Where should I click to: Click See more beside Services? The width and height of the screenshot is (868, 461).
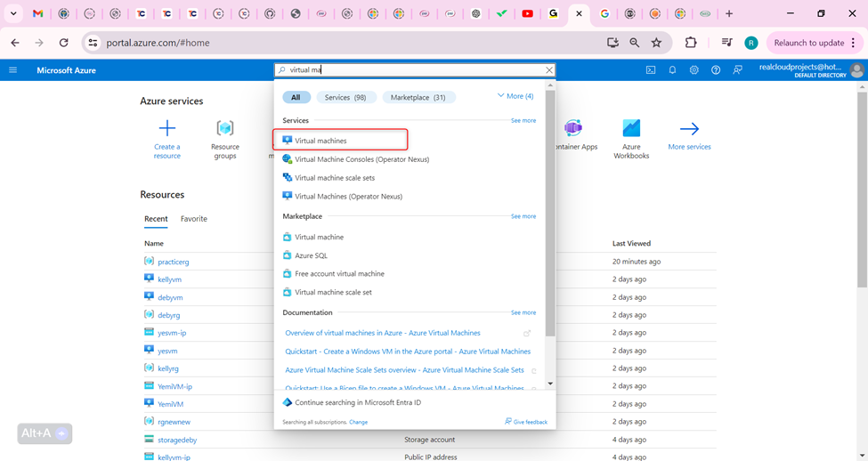[x=523, y=121]
